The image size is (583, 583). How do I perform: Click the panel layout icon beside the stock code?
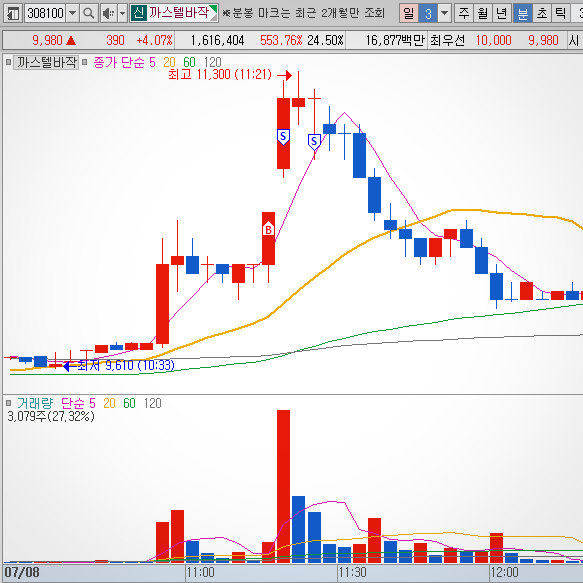13,13
